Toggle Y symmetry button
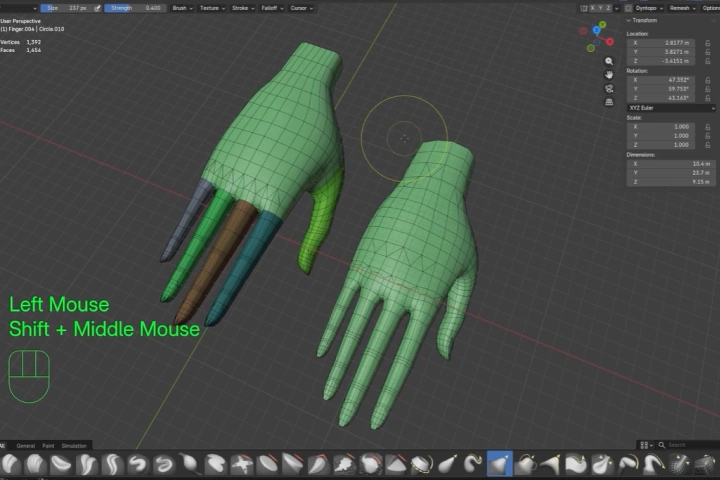 pyautogui.click(x=601, y=8)
